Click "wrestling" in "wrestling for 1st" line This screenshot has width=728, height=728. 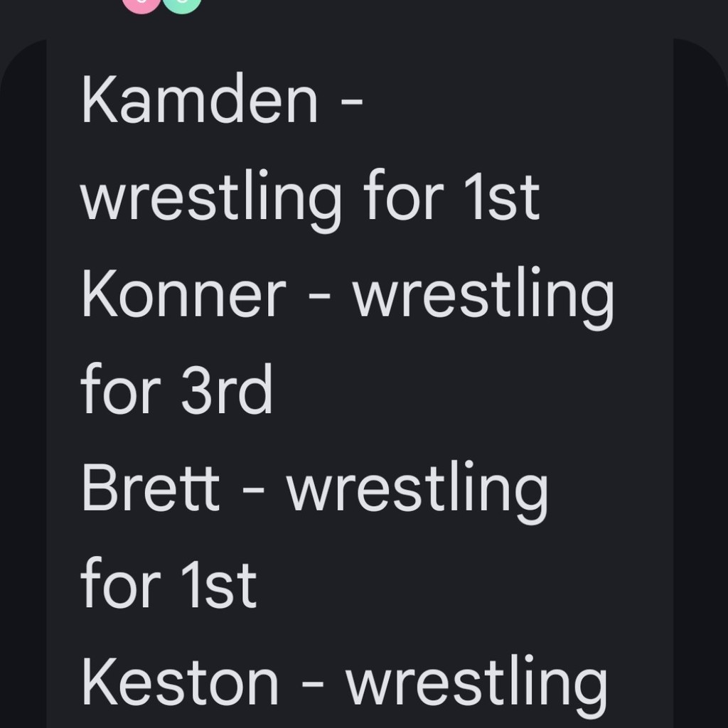click(211, 200)
